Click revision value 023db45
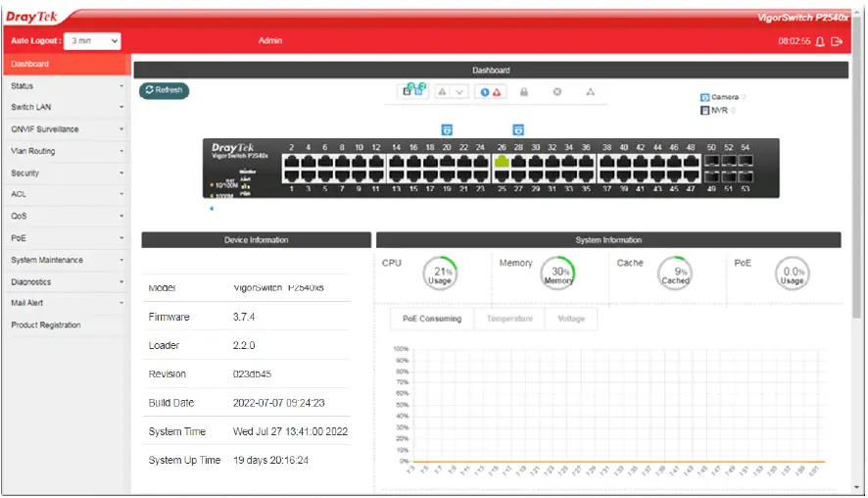Image resolution: width=868 pixels, height=498 pixels. pos(252,374)
